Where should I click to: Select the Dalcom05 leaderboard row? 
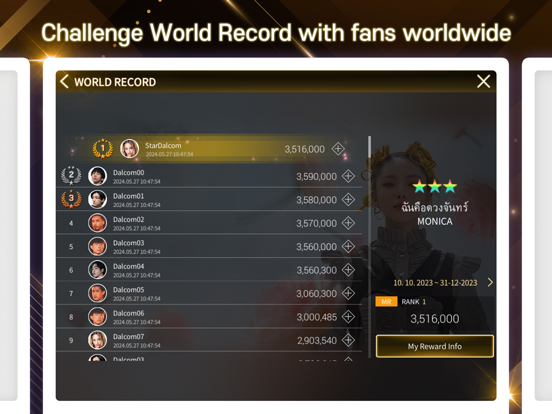[x=209, y=293]
